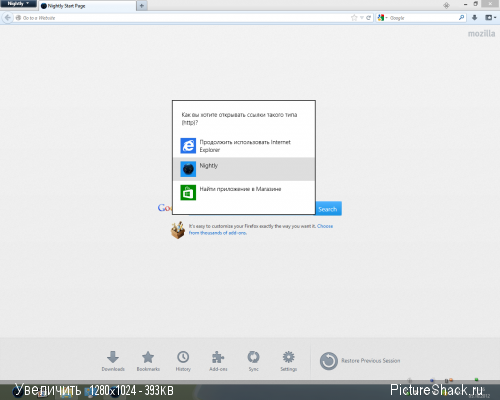Viewport: 500px width, 400px height.
Task: Open Settings from the start page launcher
Action: coord(289,361)
